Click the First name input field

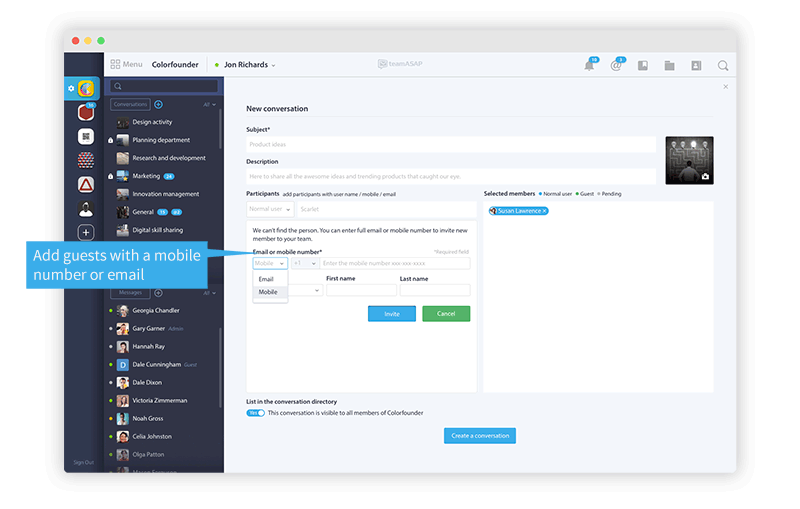click(x=361, y=291)
